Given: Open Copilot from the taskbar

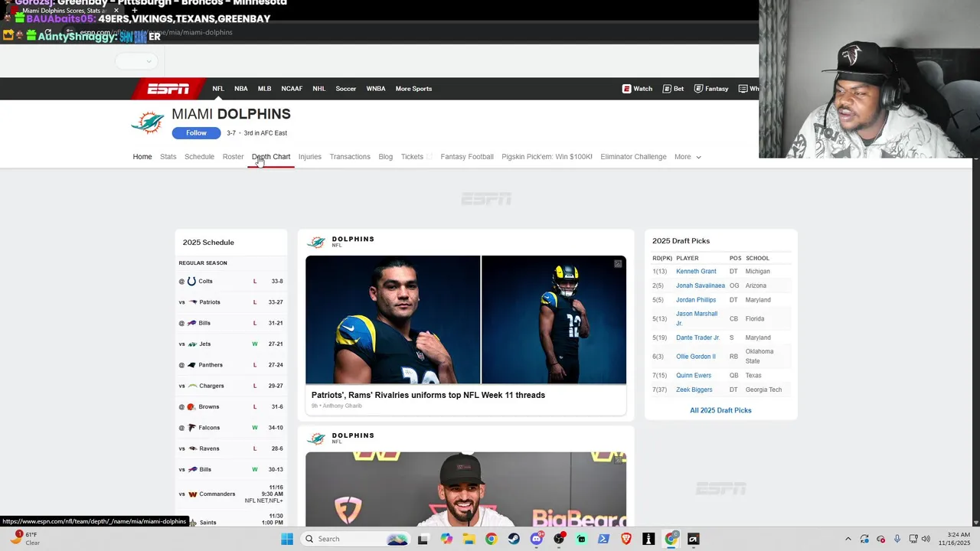Looking at the screenshot, I should tap(446, 539).
